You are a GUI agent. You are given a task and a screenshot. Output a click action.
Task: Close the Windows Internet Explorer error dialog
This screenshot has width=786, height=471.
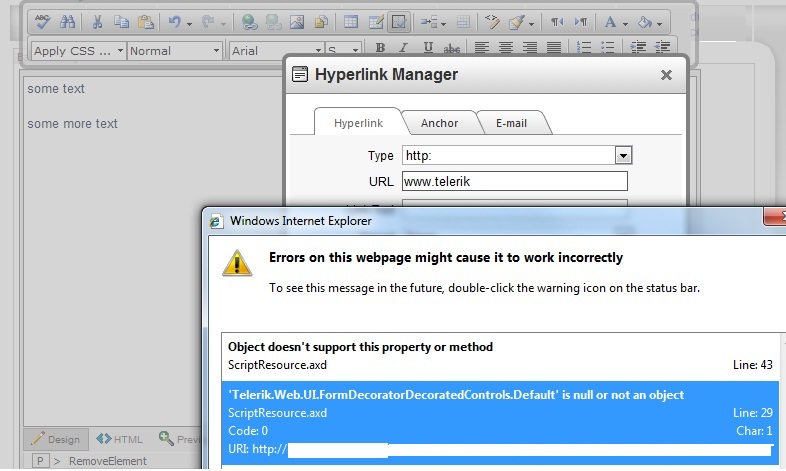coord(775,216)
